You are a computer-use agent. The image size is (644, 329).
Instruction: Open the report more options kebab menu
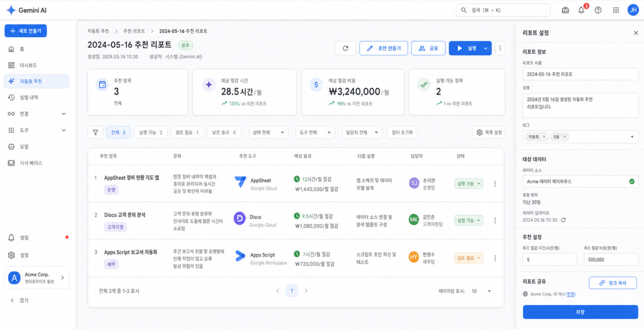[x=500, y=48]
